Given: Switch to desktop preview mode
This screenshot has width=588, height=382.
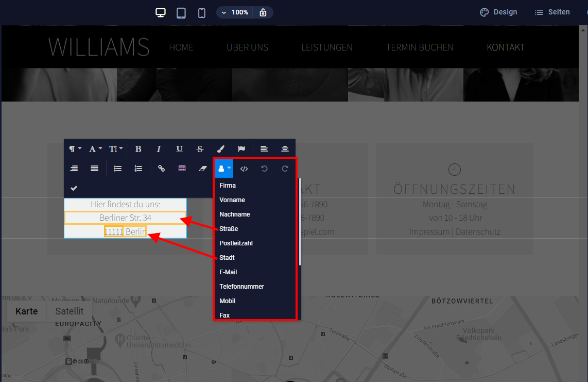Looking at the screenshot, I should (x=161, y=13).
